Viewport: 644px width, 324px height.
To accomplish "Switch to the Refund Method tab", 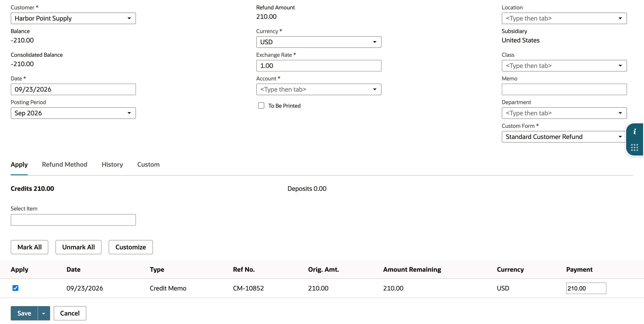I will click(64, 164).
